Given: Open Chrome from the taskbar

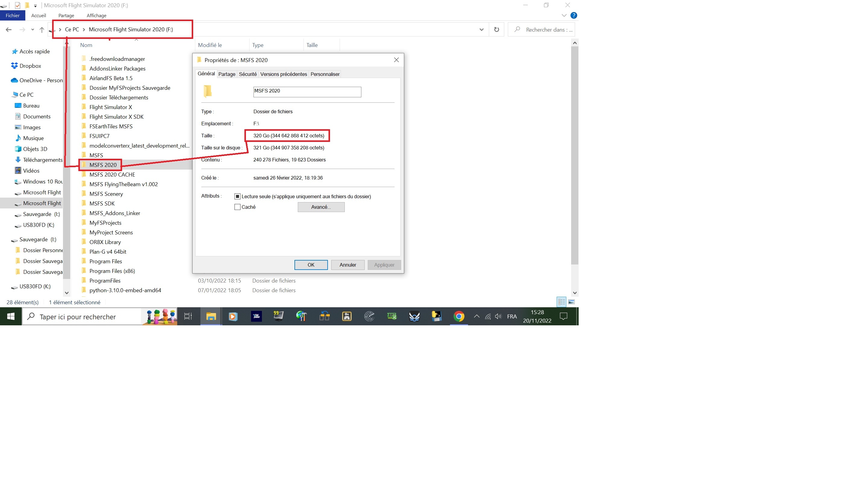Looking at the screenshot, I should (x=459, y=317).
